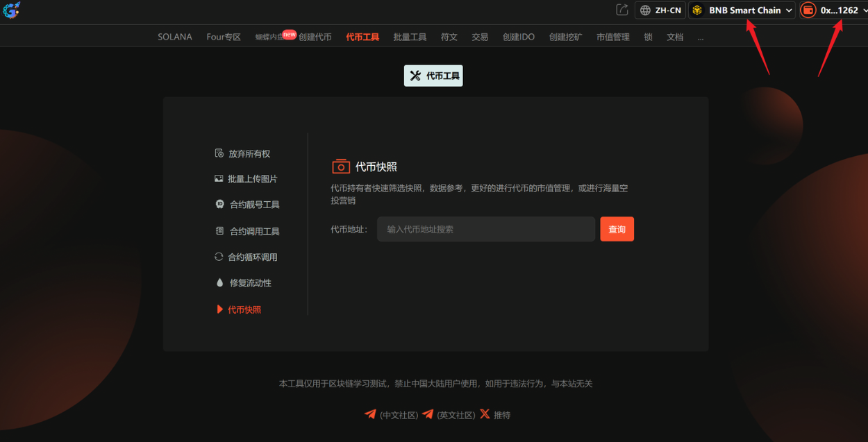Open the ... overflow menu in navbar
Viewport: 868px width, 442px height.
[701, 37]
